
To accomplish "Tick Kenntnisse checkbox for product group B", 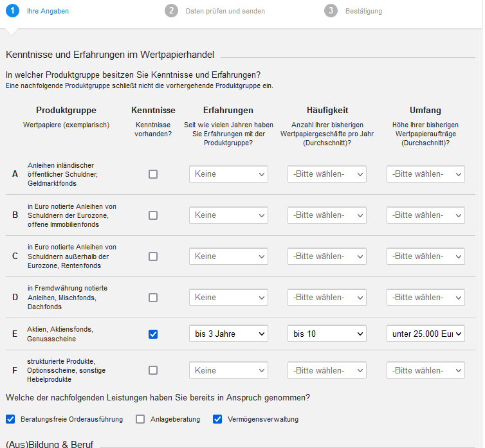I will tap(153, 215).
